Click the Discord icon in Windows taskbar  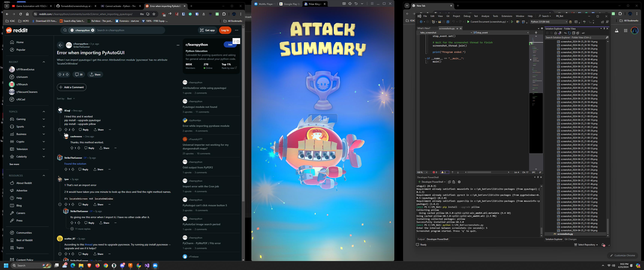(x=122, y=265)
